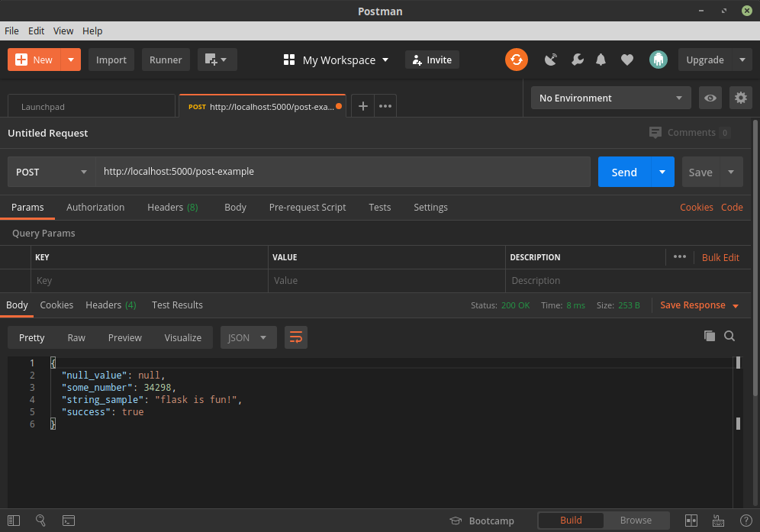Open Find and Replace in the status bar
Screen dimensions: 760x532
(x=40, y=521)
